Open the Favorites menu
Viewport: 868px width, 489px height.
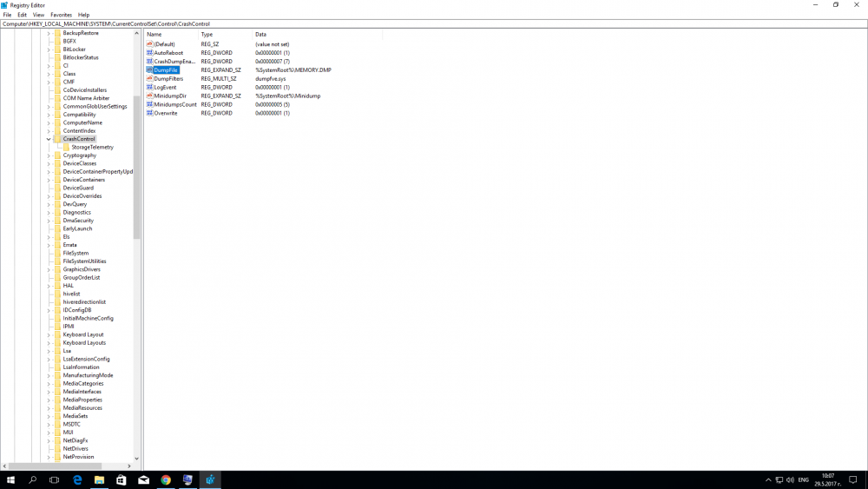click(x=61, y=15)
